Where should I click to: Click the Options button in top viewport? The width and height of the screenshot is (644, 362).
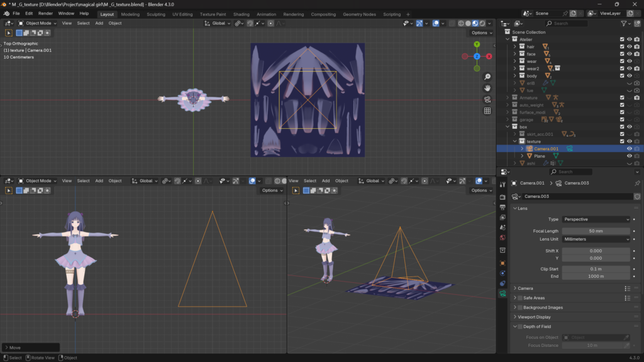pos(480,33)
